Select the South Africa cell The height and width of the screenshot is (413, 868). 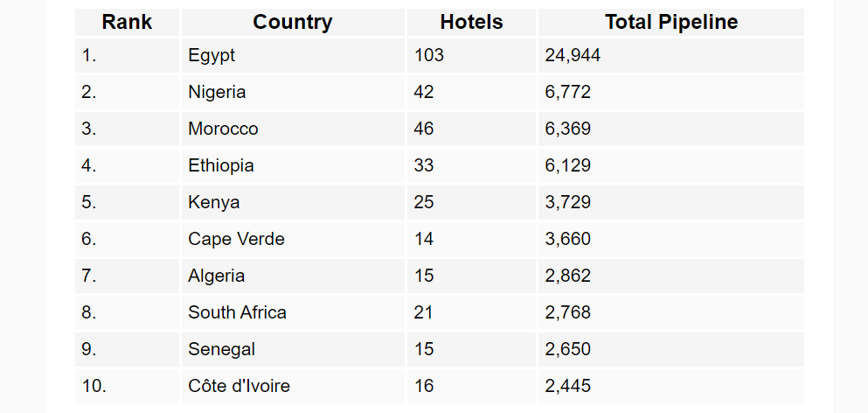click(x=293, y=312)
